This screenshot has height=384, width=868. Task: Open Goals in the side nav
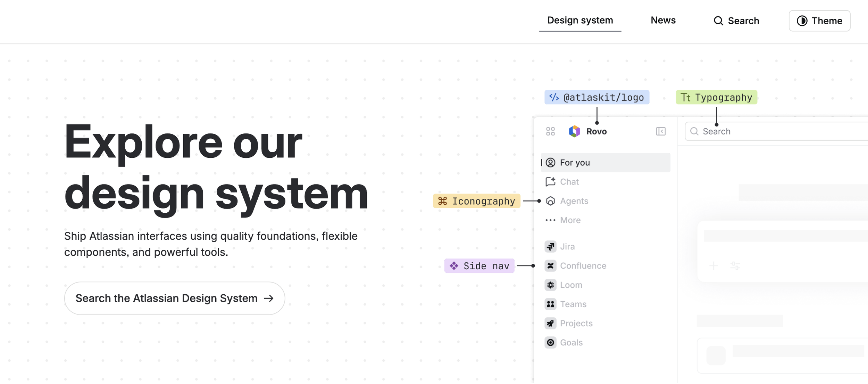[x=606, y=343]
